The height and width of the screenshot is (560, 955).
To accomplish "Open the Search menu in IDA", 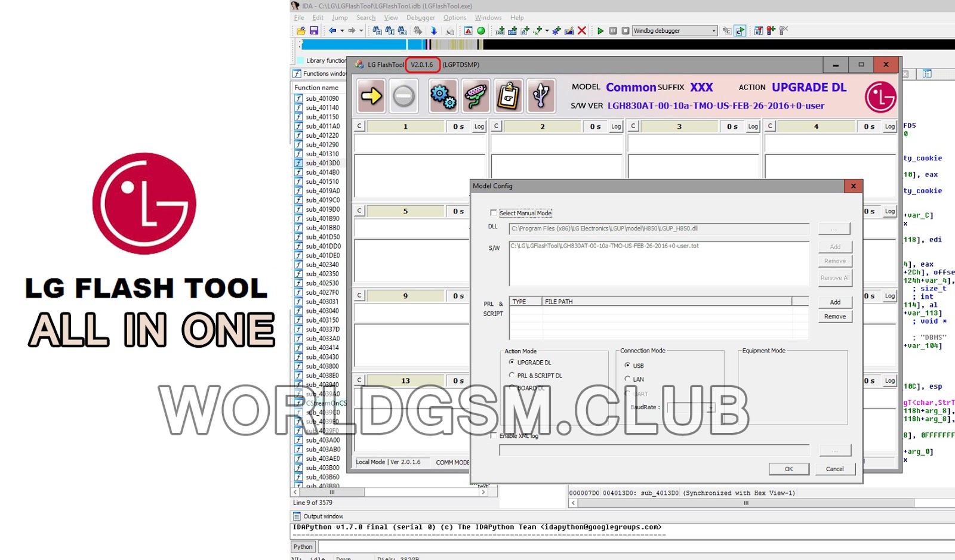I will pyautogui.click(x=366, y=18).
